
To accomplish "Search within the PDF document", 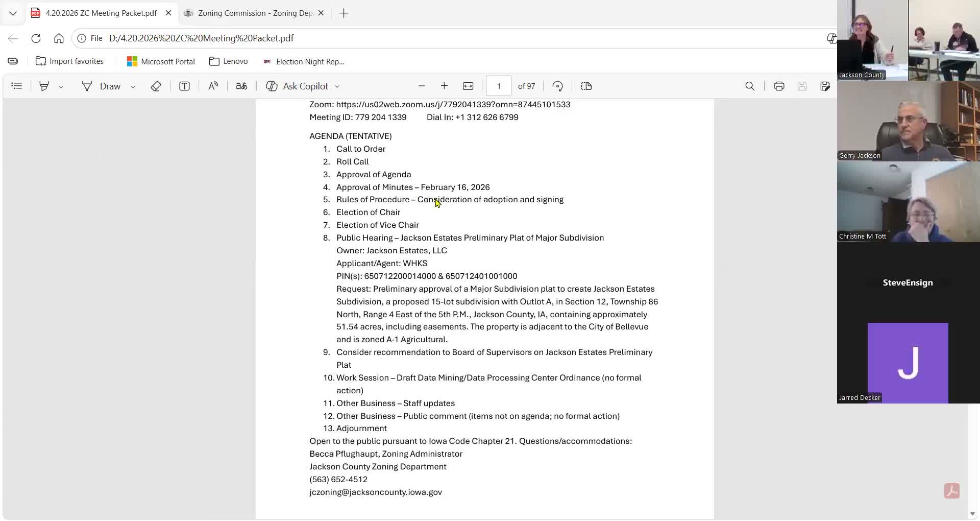I will click(750, 86).
